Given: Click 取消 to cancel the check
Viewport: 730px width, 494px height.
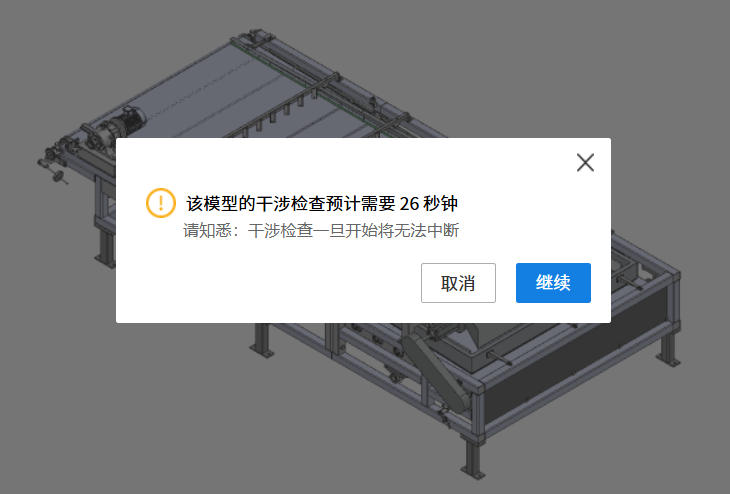Looking at the screenshot, I should [458, 283].
